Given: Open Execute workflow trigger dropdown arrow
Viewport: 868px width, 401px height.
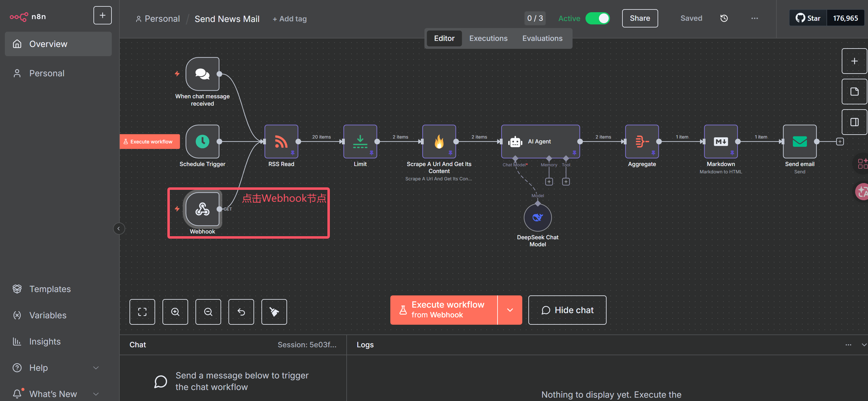Looking at the screenshot, I should point(510,310).
